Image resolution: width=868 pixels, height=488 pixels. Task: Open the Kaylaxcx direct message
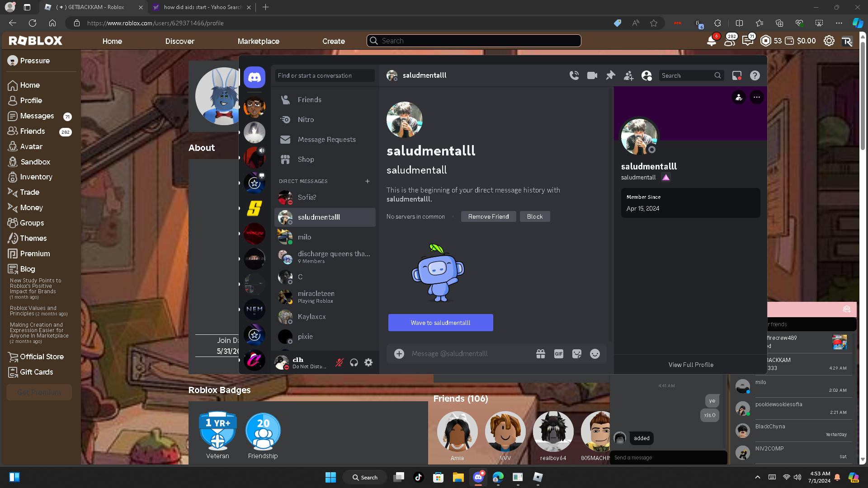click(x=325, y=317)
